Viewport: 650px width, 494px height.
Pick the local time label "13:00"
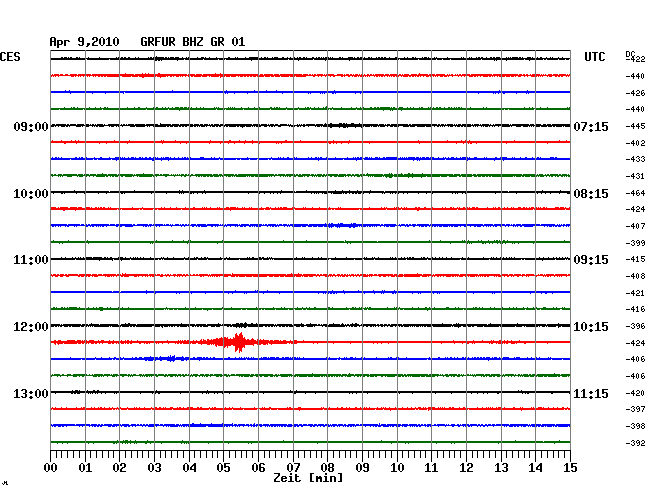[31, 393]
